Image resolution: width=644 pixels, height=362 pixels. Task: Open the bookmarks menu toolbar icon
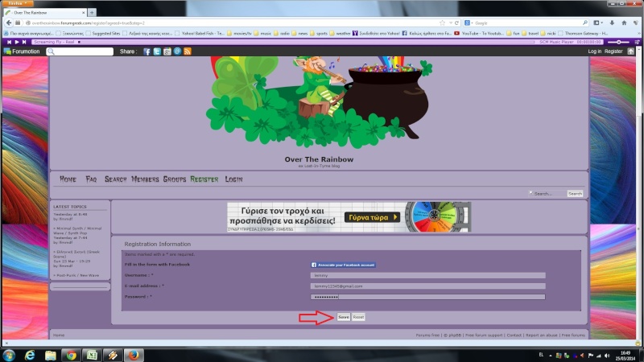(x=597, y=23)
